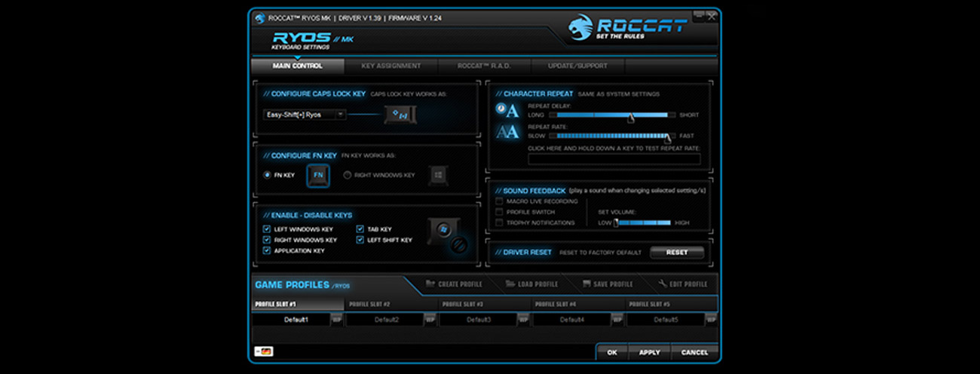The image size is (980, 374).
Task: Enable Macro Live Recording sound feedback
Action: point(499,201)
